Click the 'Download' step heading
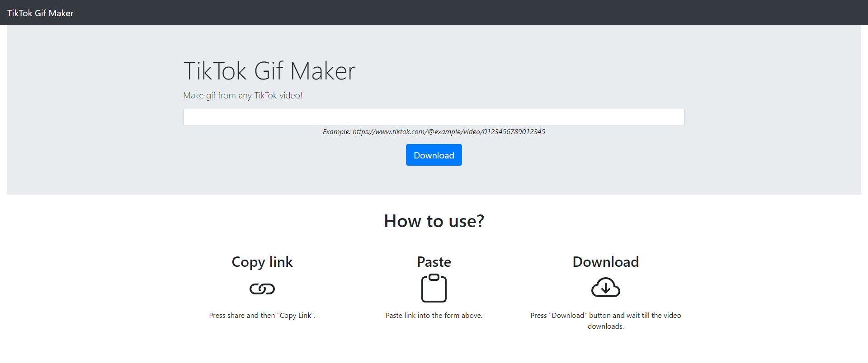Image resolution: width=868 pixels, height=363 pixels. [x=606, y=262]
